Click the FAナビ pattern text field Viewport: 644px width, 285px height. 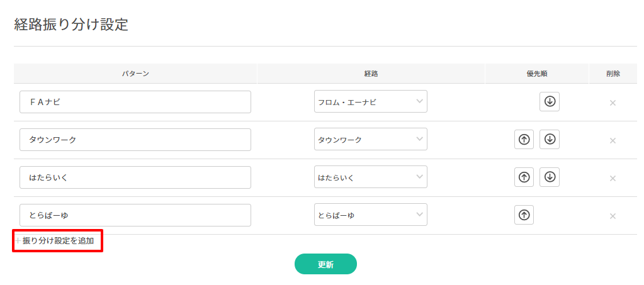click(x=135, y=102)
